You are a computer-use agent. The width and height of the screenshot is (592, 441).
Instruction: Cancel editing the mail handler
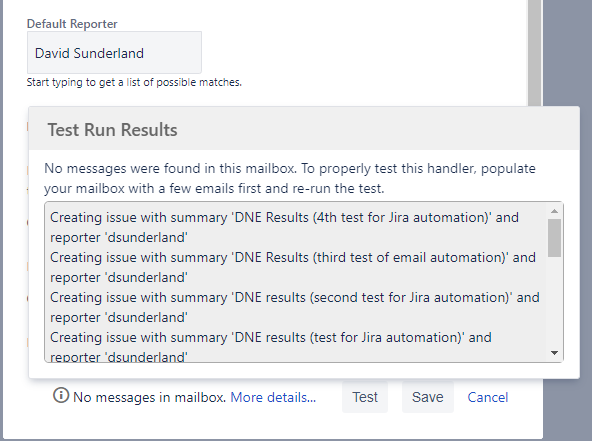tap(487, 397)
